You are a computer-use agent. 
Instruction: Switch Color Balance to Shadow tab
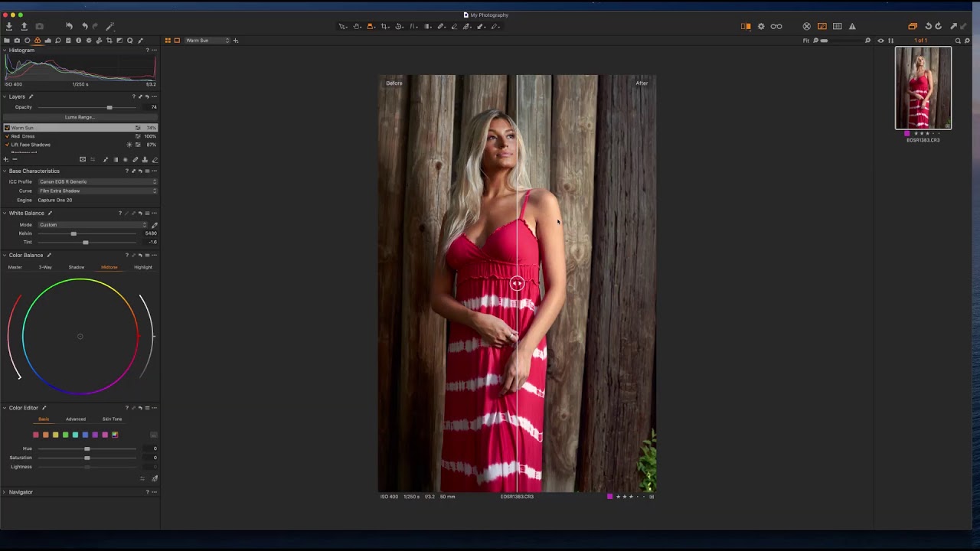(x=77, y=267)
